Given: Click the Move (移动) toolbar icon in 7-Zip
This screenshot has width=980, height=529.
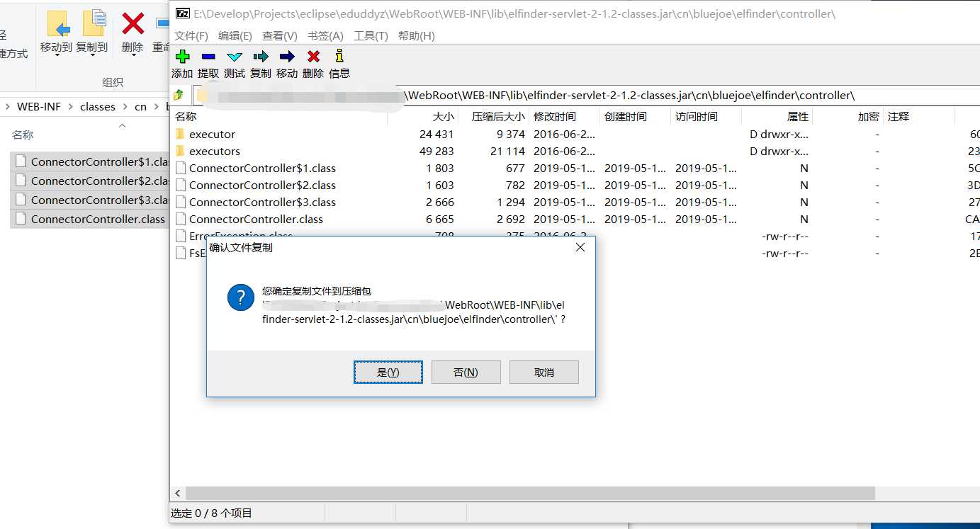Looking at the screenshot, I should tap(287, 57).
